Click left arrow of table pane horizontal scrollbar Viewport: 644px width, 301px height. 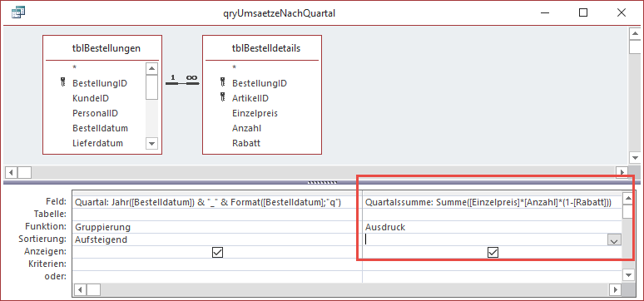click(x=12, y=172)
